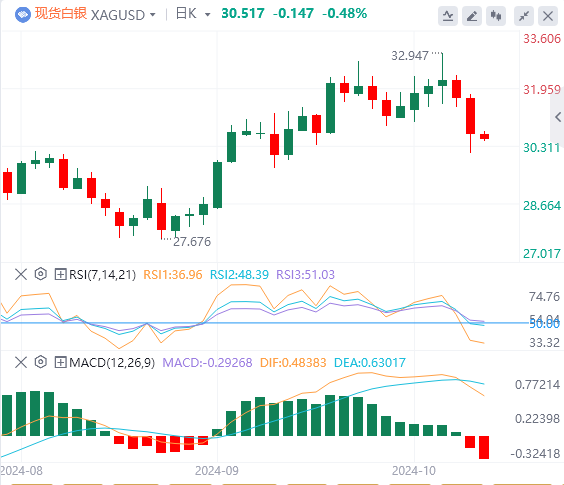Click the 0.22398 MACD axis label
The width and height of the screenshot is (564, 485).
click(x=537, y=419)
